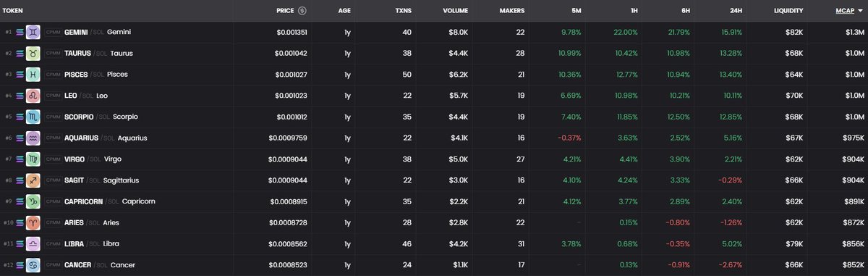Click the Solana chain icon in SCORPIO row
Image resolution: width=868 pixels, height=276 pixels.
(20, 117)
